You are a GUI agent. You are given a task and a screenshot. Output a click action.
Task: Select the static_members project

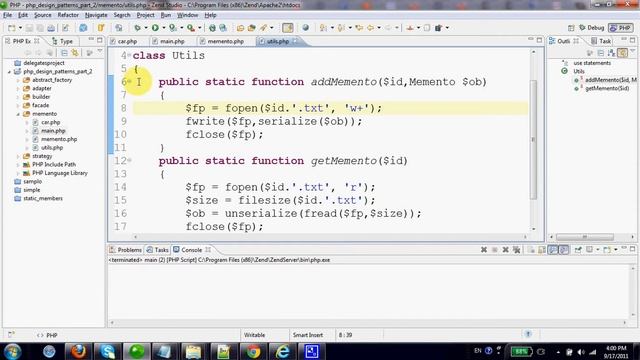[x=43, y=198]
